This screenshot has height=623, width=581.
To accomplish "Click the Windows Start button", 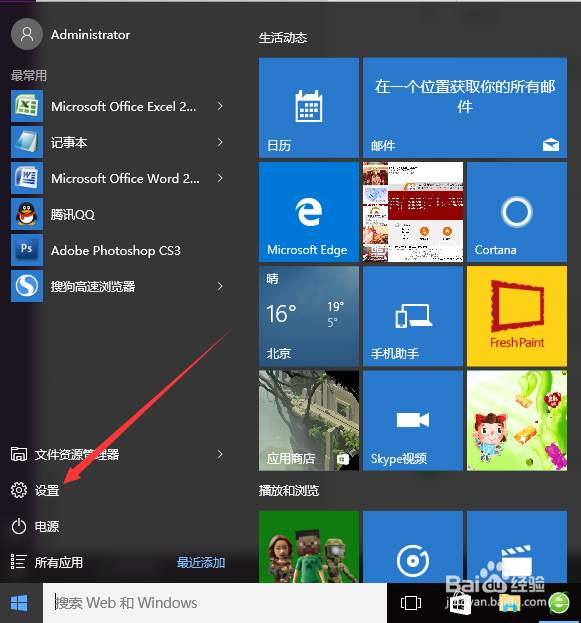I will coord(19,603).
